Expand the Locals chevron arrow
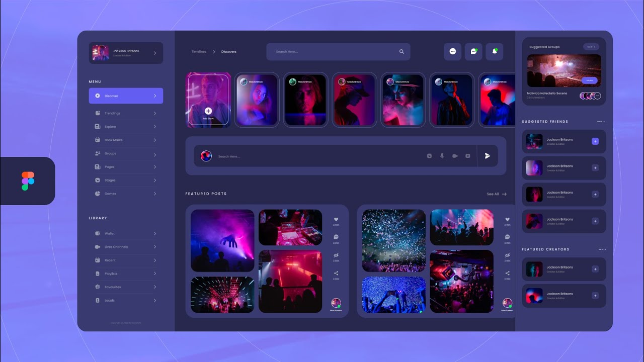The image size is (644, 362). [155, 301]
